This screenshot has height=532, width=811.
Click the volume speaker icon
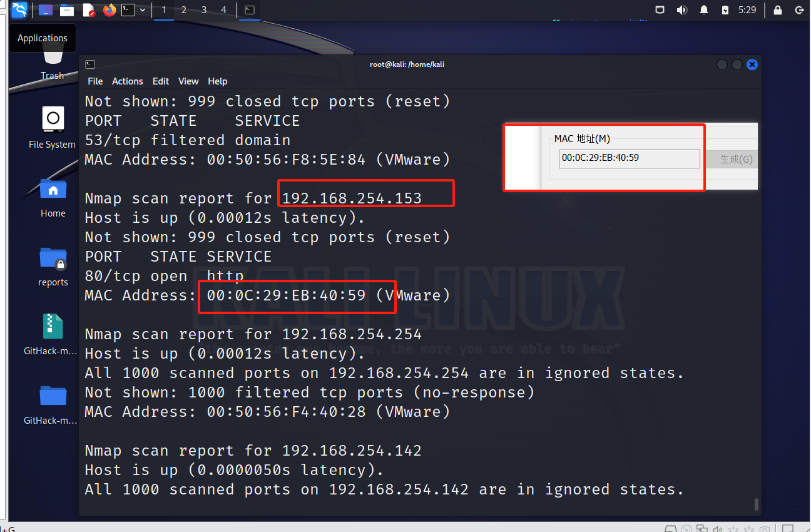[681, 10]
